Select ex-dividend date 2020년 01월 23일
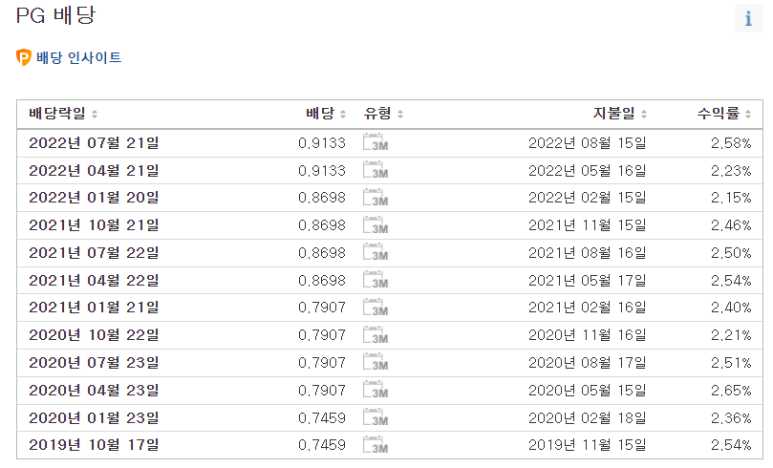Image resolution: width=773 pixels, height=468 pixels. (94, 418)
